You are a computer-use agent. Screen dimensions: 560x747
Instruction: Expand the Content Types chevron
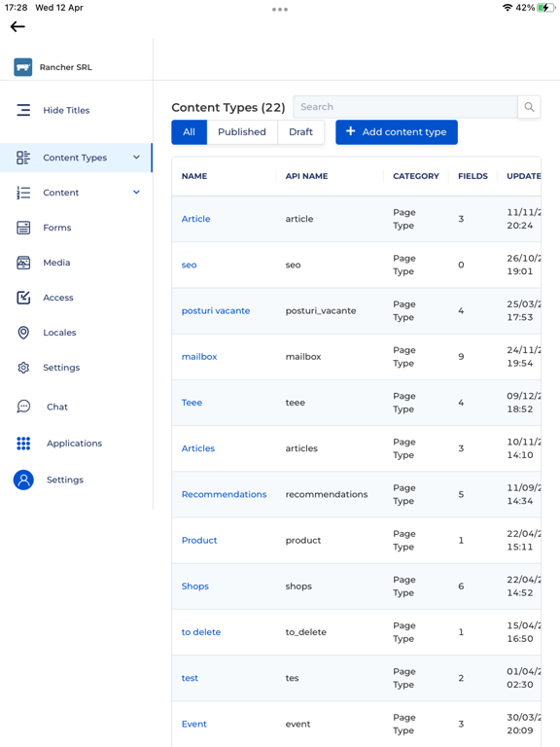coord(136,158)
